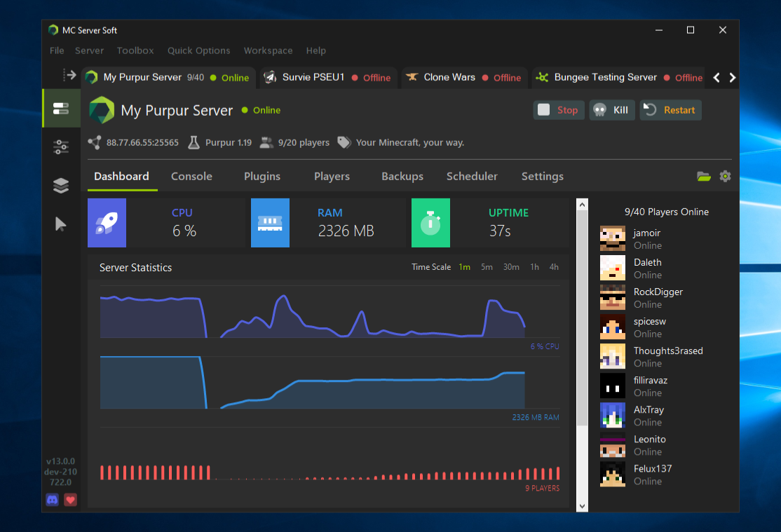Click the pointer cursor icon in the sidebar
Screen dimensions: 781x532
tap(61, 224)
